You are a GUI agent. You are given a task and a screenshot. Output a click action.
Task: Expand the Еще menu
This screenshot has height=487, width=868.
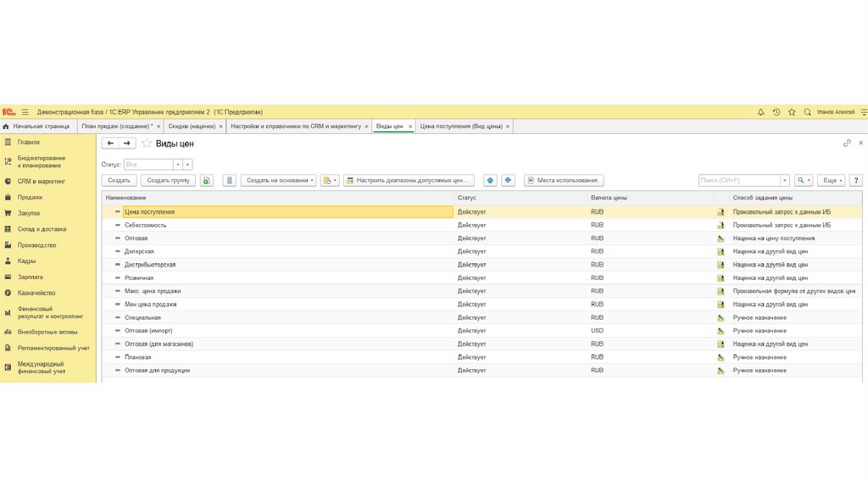click(x=832, y=181)
